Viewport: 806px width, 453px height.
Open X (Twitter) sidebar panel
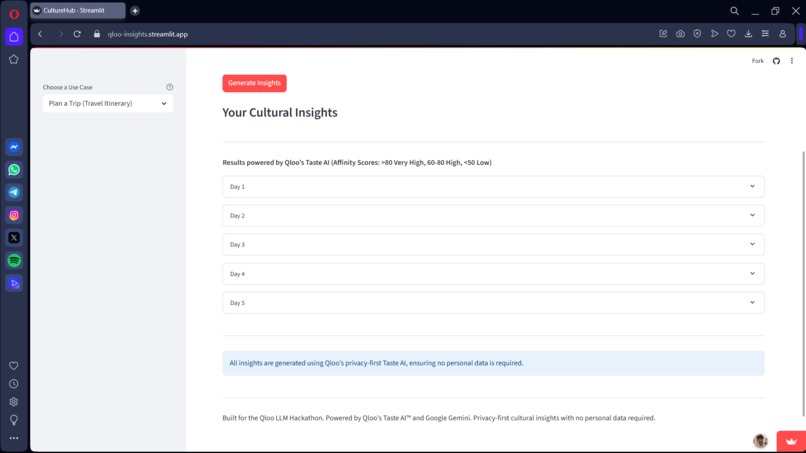[x=14, y=238]
